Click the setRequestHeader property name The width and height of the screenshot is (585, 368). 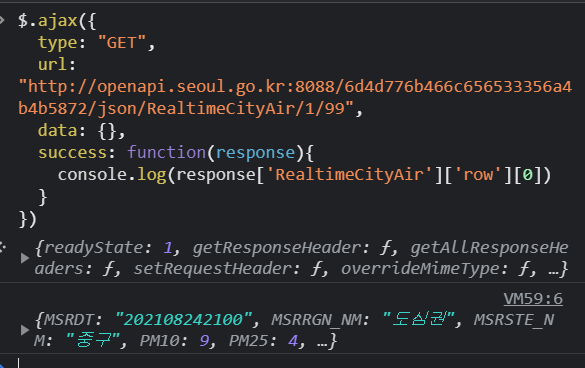213,269
